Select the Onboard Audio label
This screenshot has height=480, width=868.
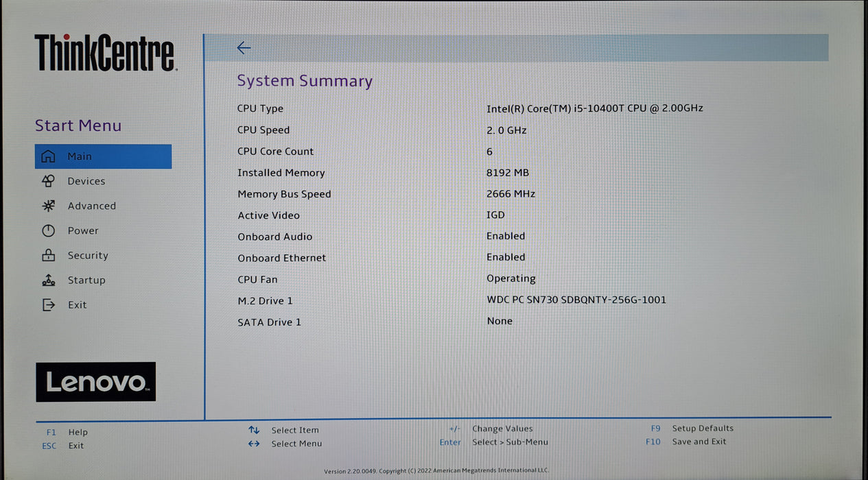(274, 237)
